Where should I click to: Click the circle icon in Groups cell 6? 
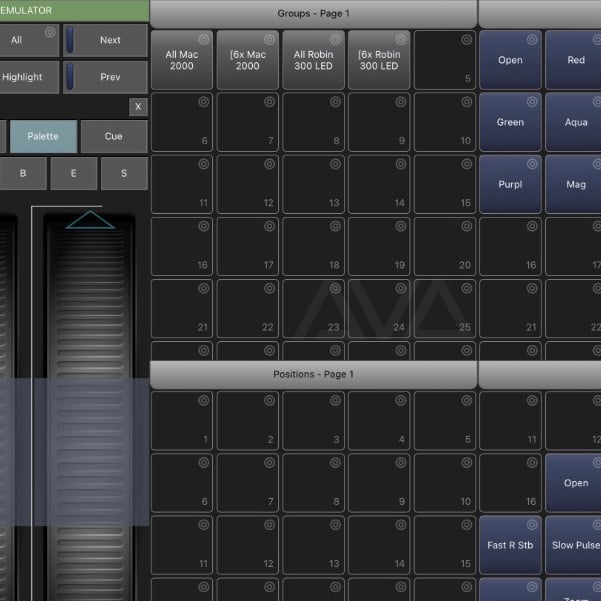[x=204, y=102]
